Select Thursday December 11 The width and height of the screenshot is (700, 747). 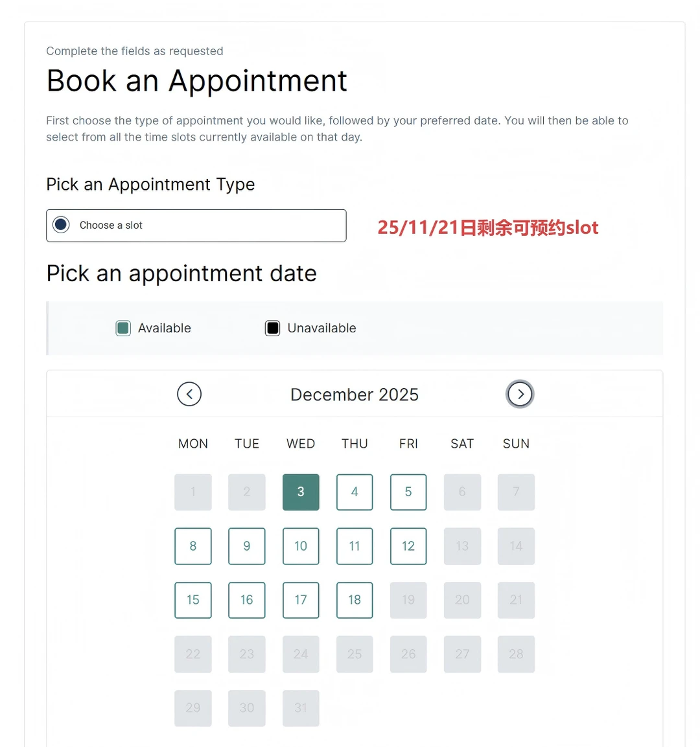point(355,546)
